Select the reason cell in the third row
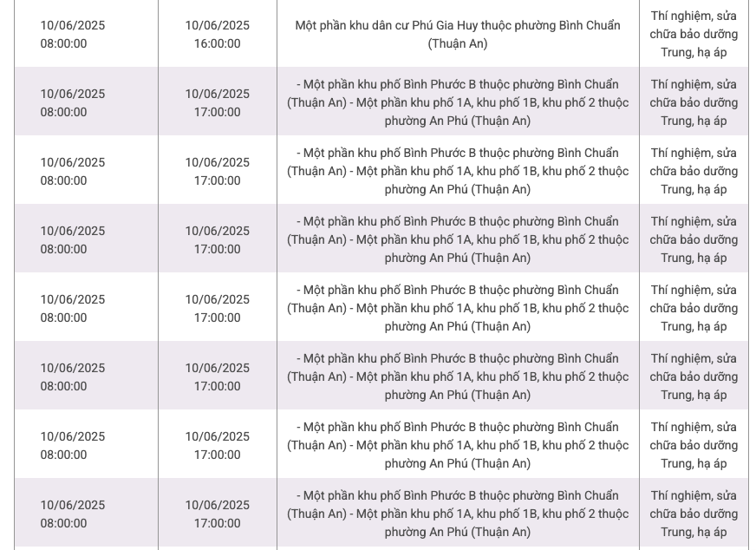The height and width of the screenshot is (550, 756). tap(694, 171)
